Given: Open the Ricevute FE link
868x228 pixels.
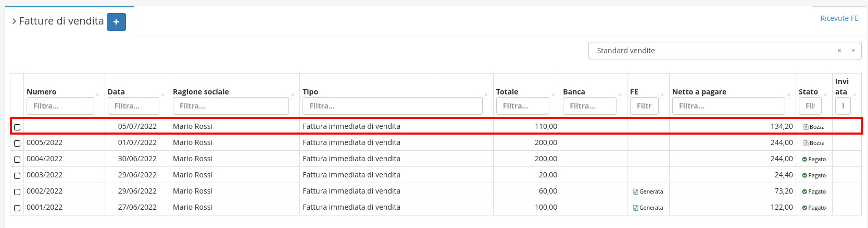Looking at the screenshot, I should click(839, 18).
